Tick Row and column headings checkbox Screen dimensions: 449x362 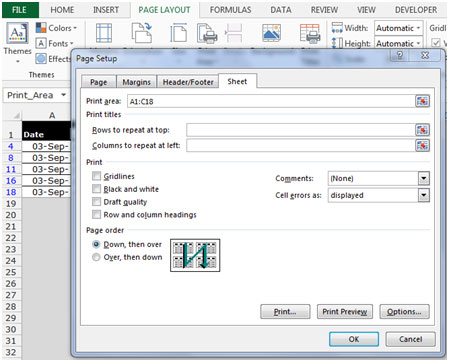click(x=96, y=215)
